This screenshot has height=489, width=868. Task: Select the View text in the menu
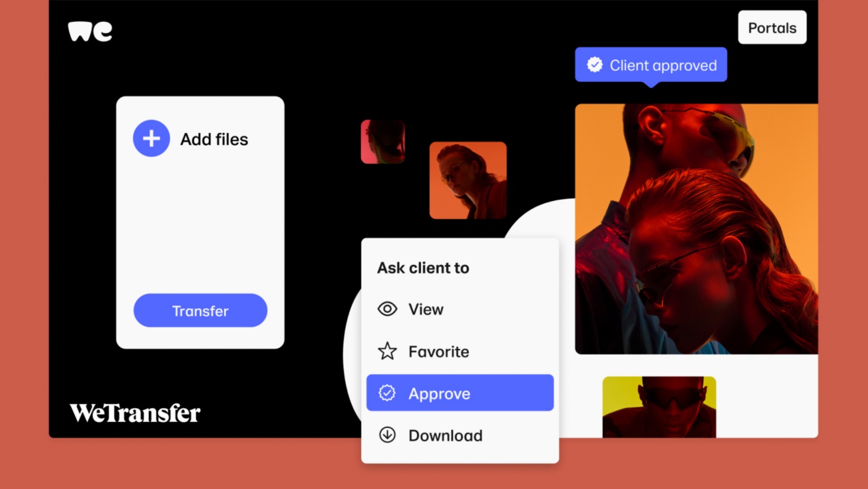(426, 309)
